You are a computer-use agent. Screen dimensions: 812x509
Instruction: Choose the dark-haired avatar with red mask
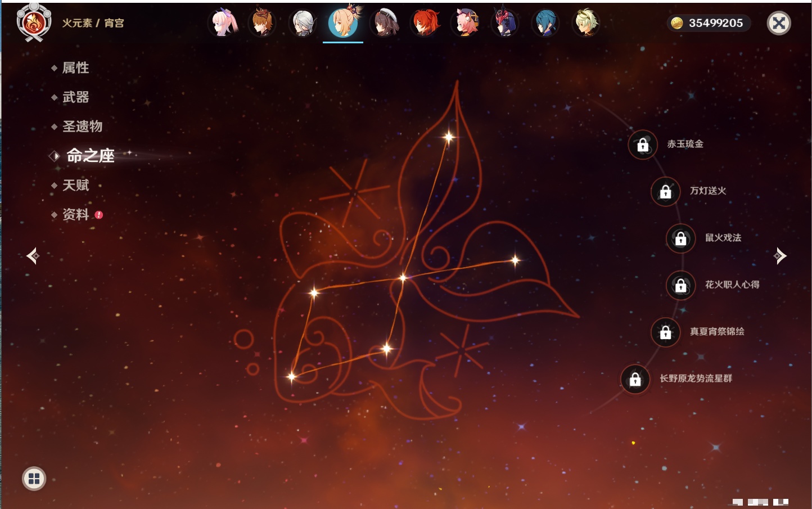click(505, 24)
